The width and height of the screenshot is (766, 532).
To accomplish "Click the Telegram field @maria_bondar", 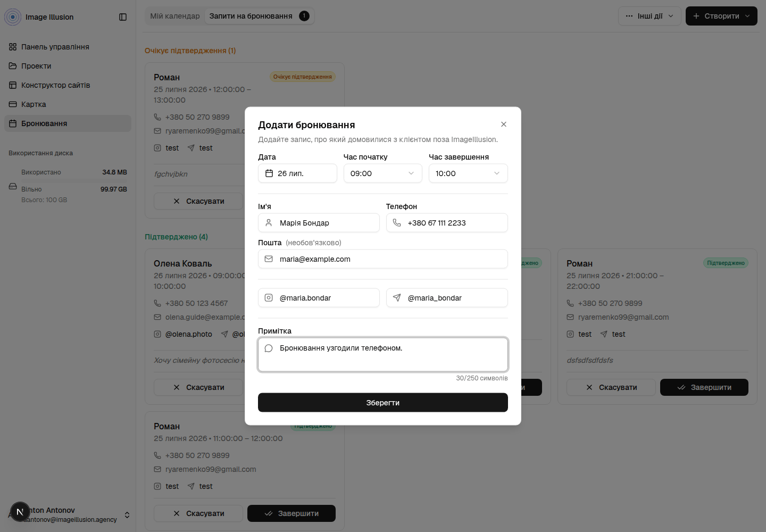I will (x=447, y=298).
